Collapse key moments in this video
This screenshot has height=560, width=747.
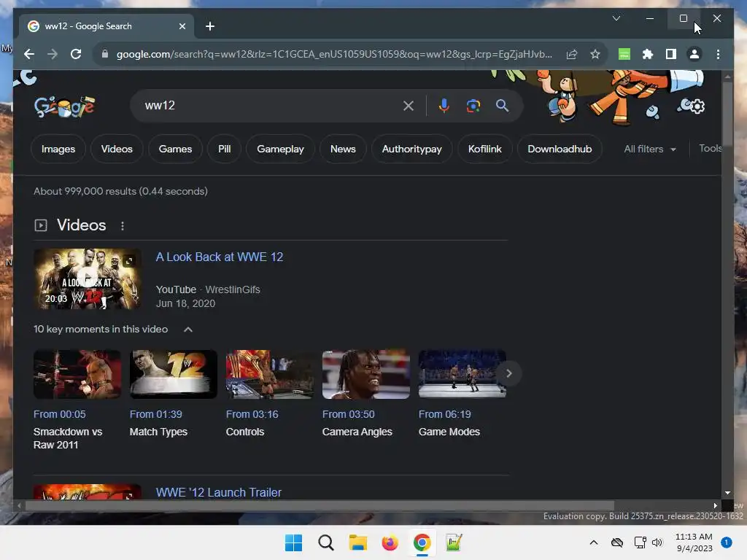click(188, 329)
